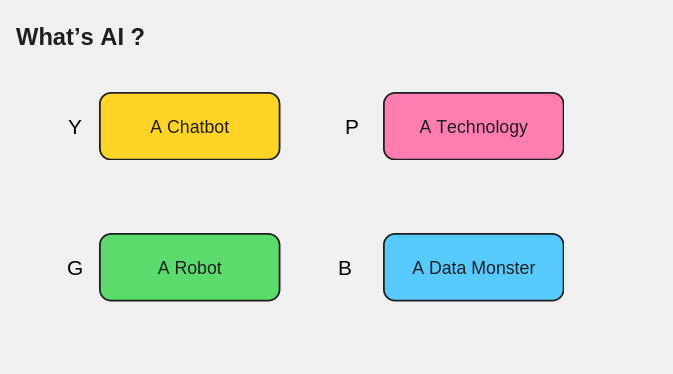The image size is (673, 374).
Task: Pick the green "A Robot" answer box
Action: (x=190, y=268)
